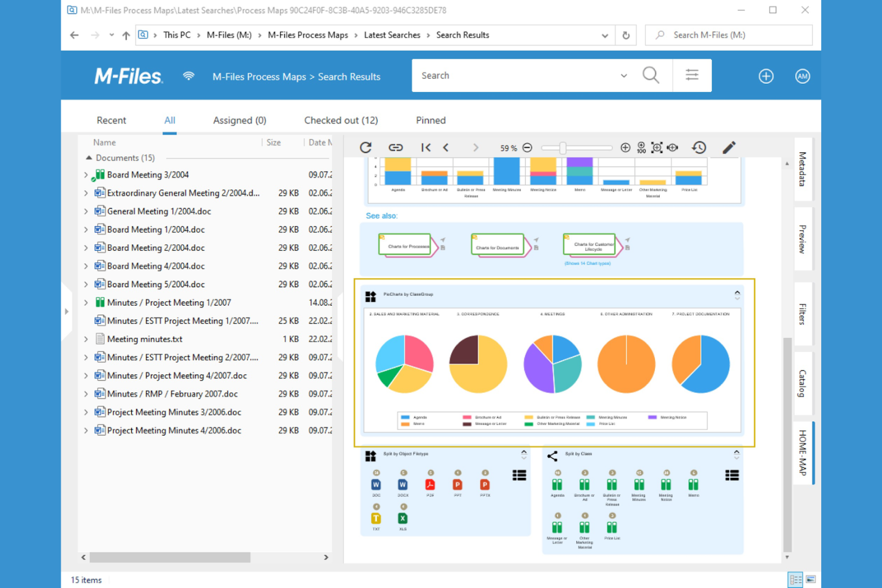
Task: Click the refresh icon in preview toolbar
Action: [x=366, y=148]
